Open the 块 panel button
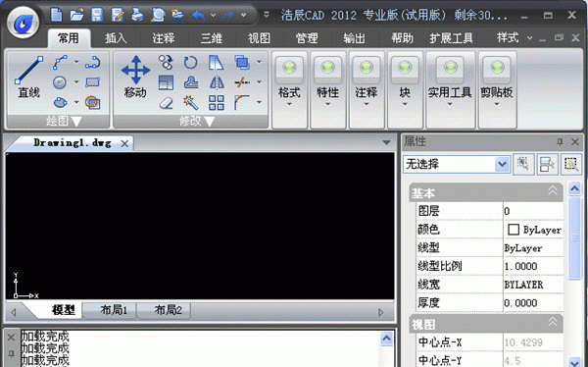Viewport: 588px width, 367px height. tap(405, 90)
